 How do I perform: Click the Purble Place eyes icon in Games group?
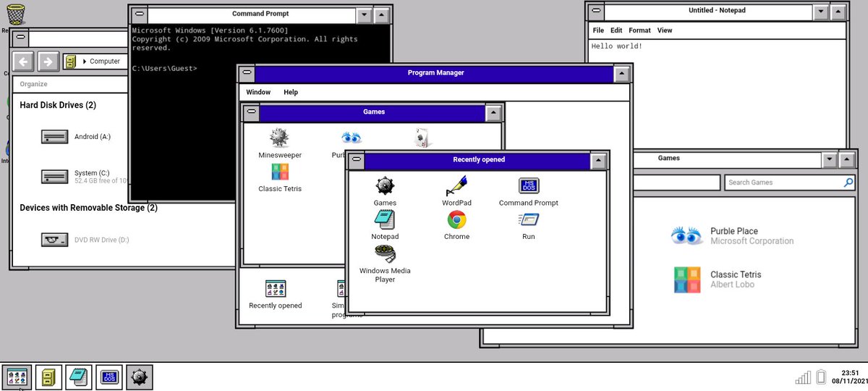[x=352, y=138]
